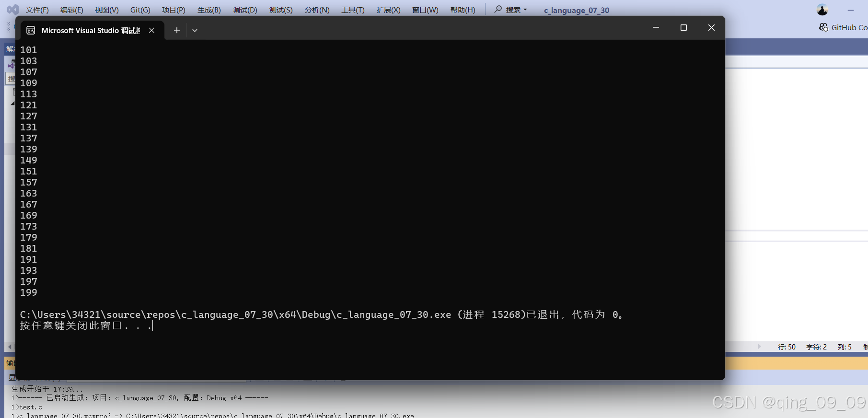Screen dimensions: 868x418
Task: Click the terminal icon on the console tab
Action: click(31, 30)
